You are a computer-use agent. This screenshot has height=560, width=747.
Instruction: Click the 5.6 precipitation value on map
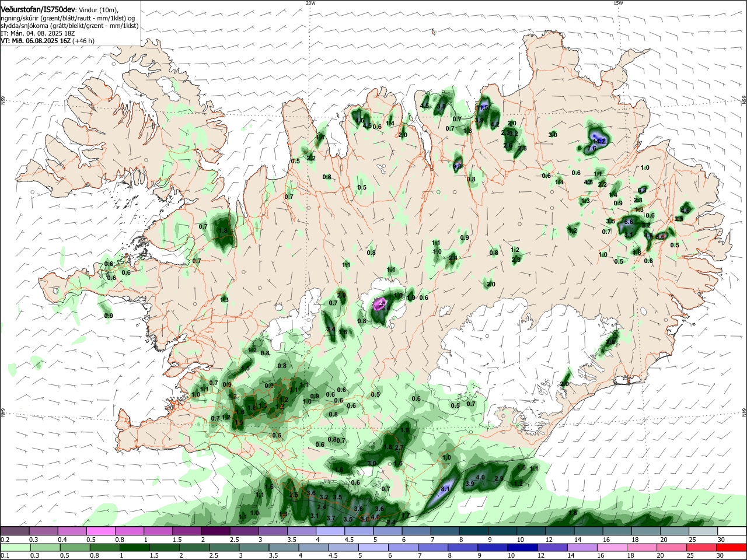660,237
